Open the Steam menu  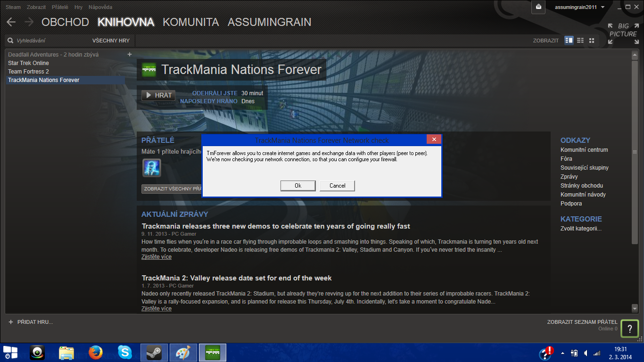(13, 8)
